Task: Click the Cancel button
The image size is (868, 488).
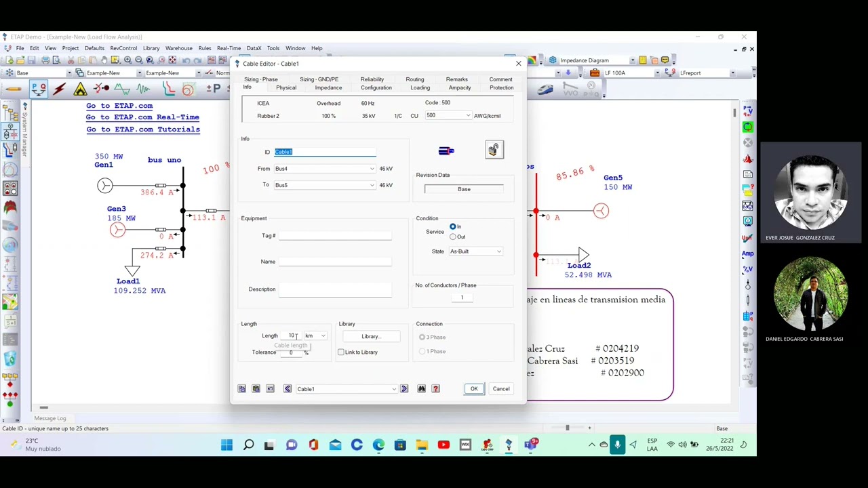Action: 501,389
